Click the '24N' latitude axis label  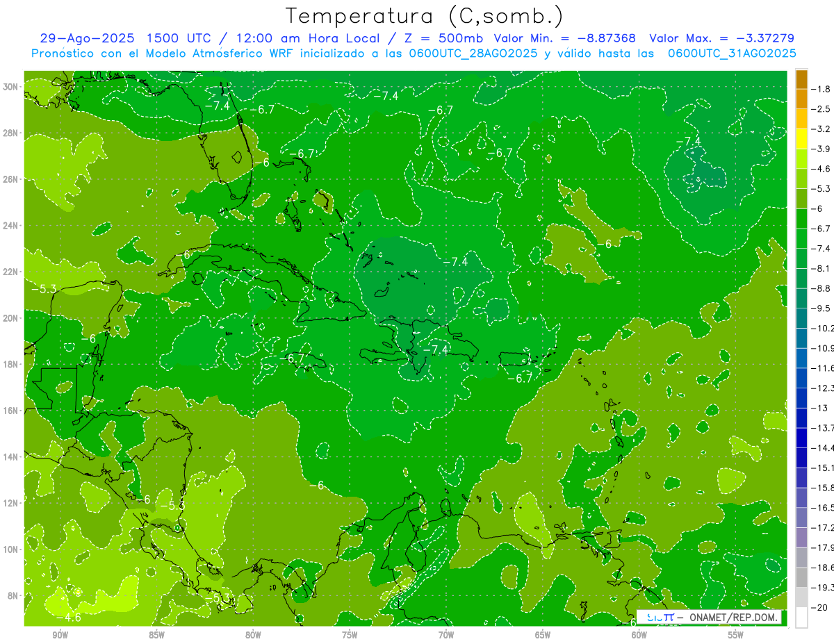(x=12, y=225)
